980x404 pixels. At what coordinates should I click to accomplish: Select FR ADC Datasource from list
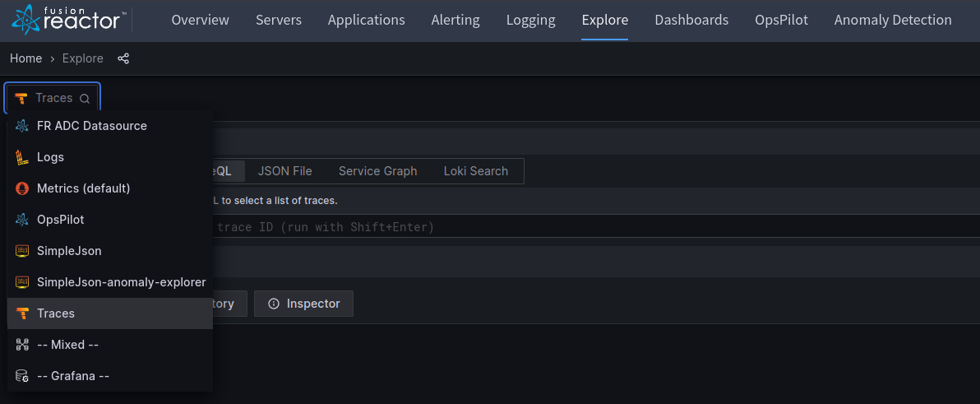110,126
